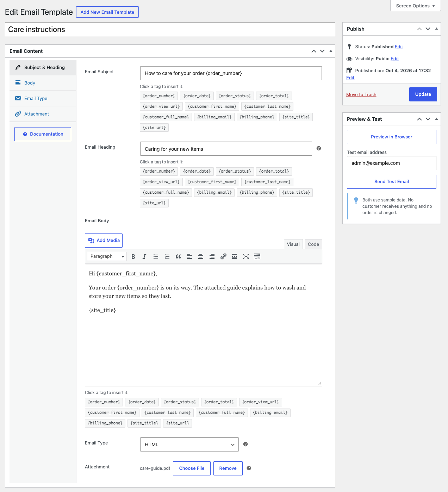Click Choose File for attachment
The height and width of the screenshot is (492, 448).
coord(192,468)
